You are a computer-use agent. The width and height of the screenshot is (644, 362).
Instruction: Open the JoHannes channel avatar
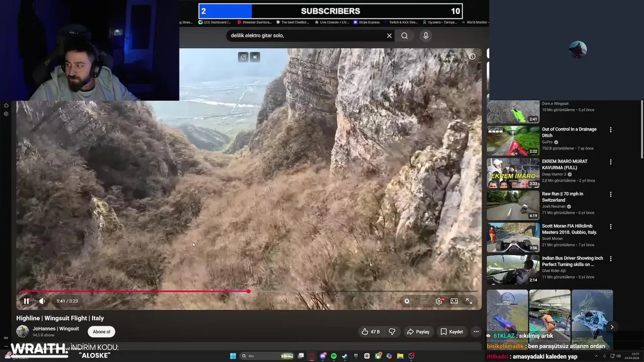point(22,331)
